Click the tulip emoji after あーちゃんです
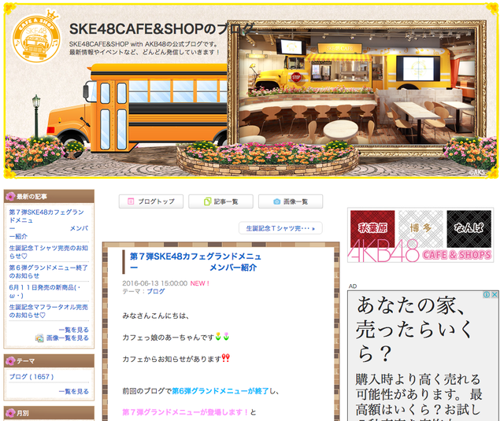Image resolution: width=504 pixels, height=421 pixels. (x=222, y=336)
